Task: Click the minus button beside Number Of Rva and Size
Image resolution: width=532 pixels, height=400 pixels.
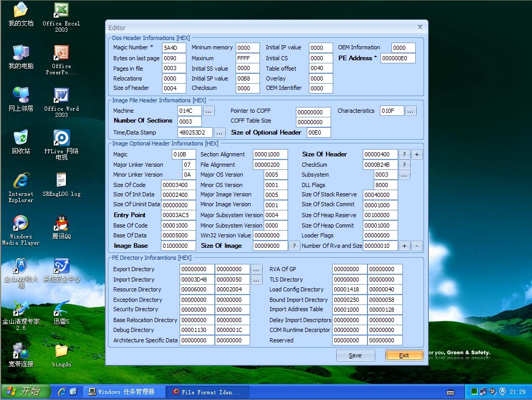Action: [417, 246]
